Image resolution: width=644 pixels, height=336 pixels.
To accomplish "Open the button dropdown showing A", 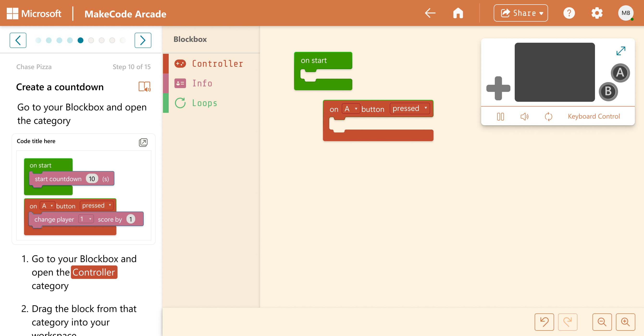I will (x=351, y=108).
